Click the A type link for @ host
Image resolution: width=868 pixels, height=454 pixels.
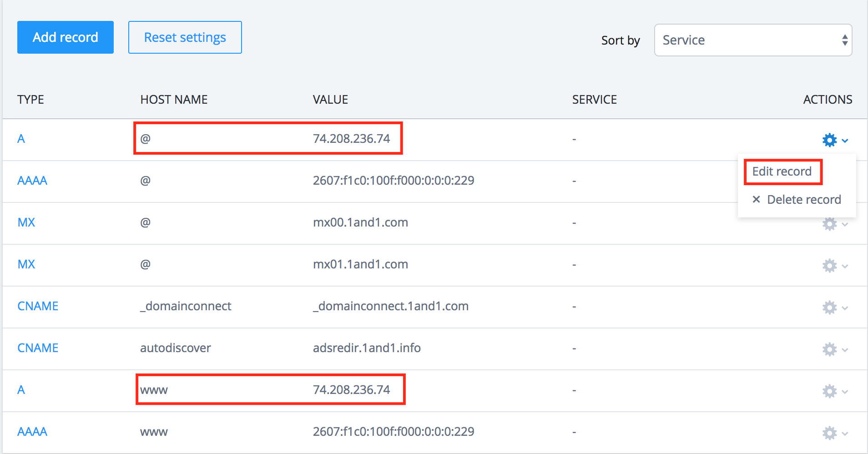(x=21, y=139)
